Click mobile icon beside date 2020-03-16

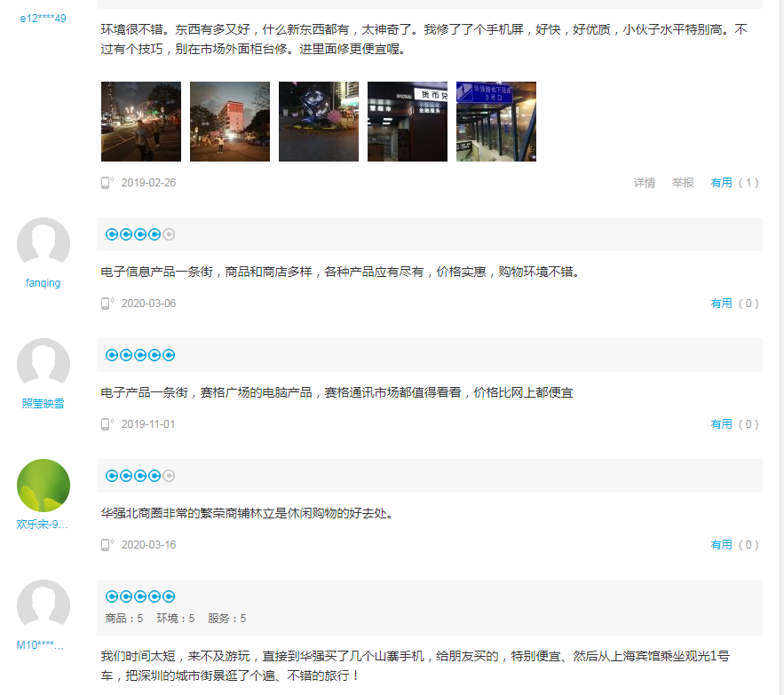pyautogui.click(x=107, y=545)
